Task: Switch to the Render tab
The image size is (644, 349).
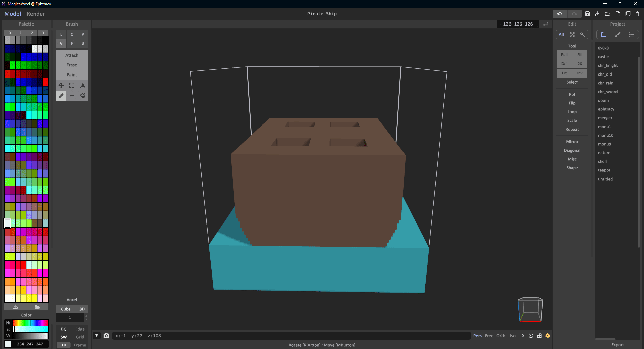Action: [x=36, y=14]
